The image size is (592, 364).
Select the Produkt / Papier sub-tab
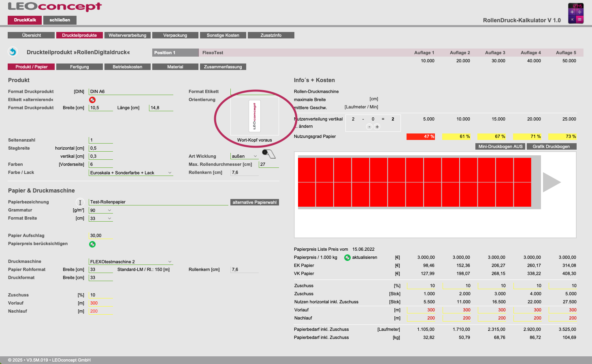(31, 67)
